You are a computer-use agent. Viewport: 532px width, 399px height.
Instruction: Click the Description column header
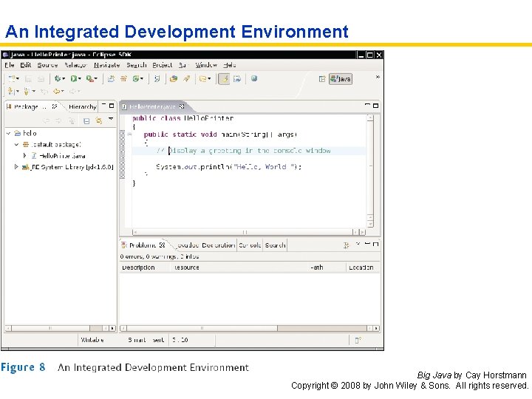tap(145, 267)
